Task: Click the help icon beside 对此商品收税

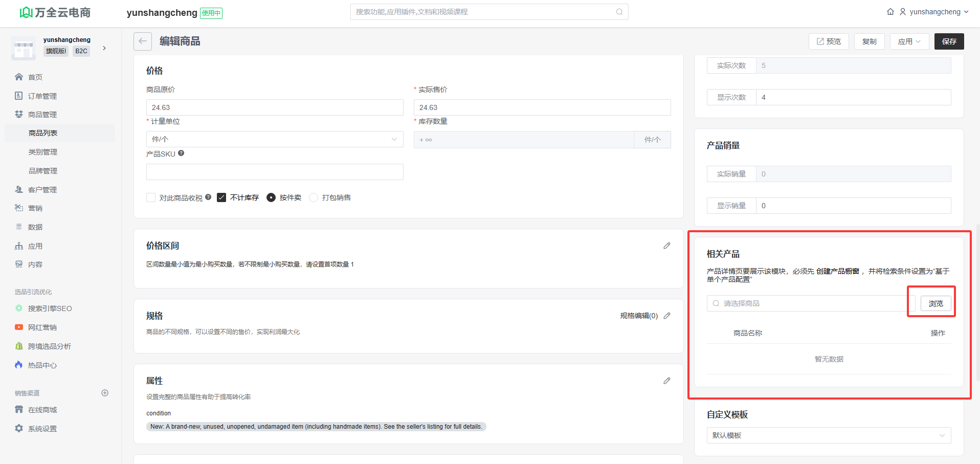Action: tap(208, 197)
